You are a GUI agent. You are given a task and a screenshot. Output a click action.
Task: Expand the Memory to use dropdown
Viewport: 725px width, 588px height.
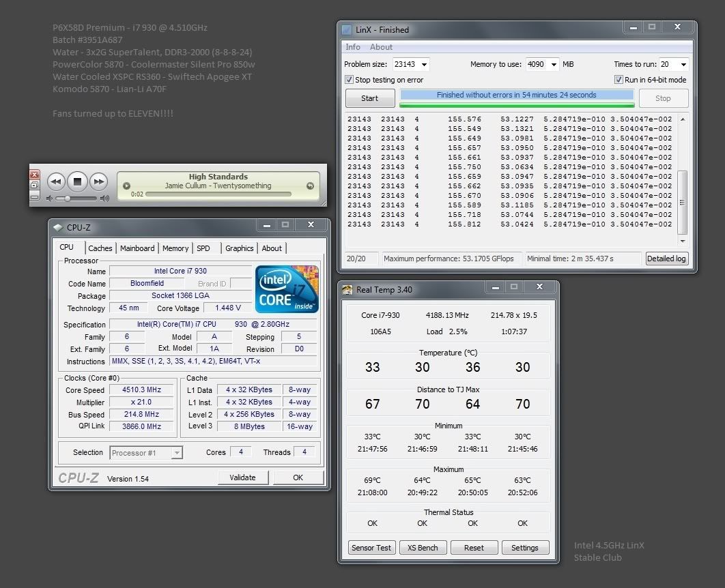(552, 65)
